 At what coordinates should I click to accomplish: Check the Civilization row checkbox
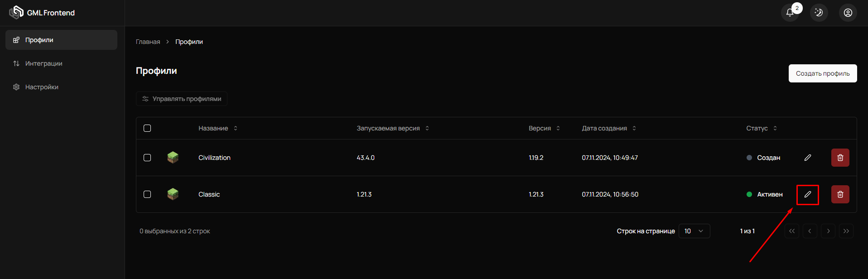click(x=147, y=158)
